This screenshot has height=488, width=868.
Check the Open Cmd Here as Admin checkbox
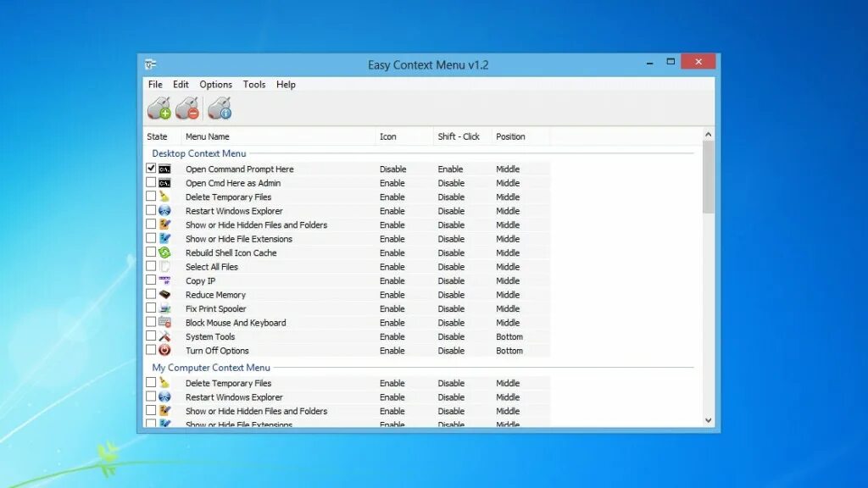[x=151, y=183]
